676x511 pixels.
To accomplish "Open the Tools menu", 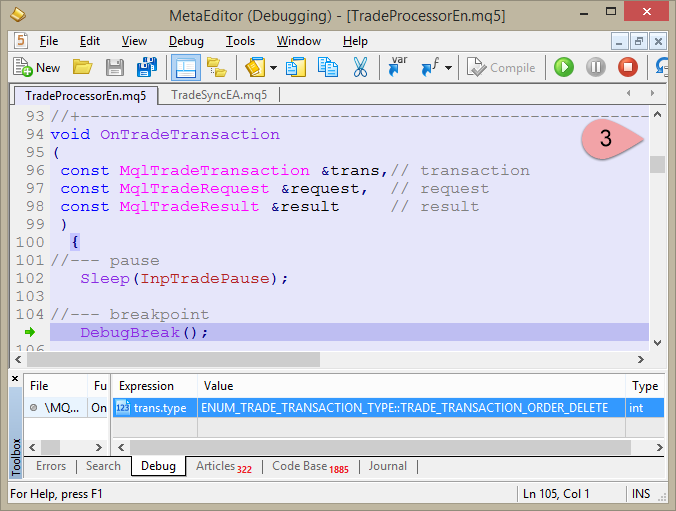I will tap(240, 41).
